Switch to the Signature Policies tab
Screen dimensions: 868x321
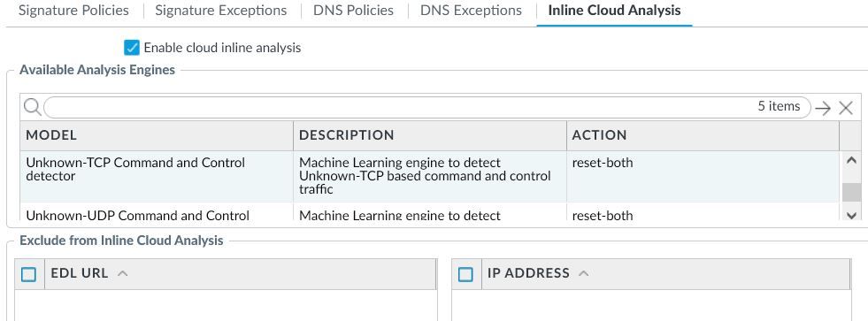[73, 11]
